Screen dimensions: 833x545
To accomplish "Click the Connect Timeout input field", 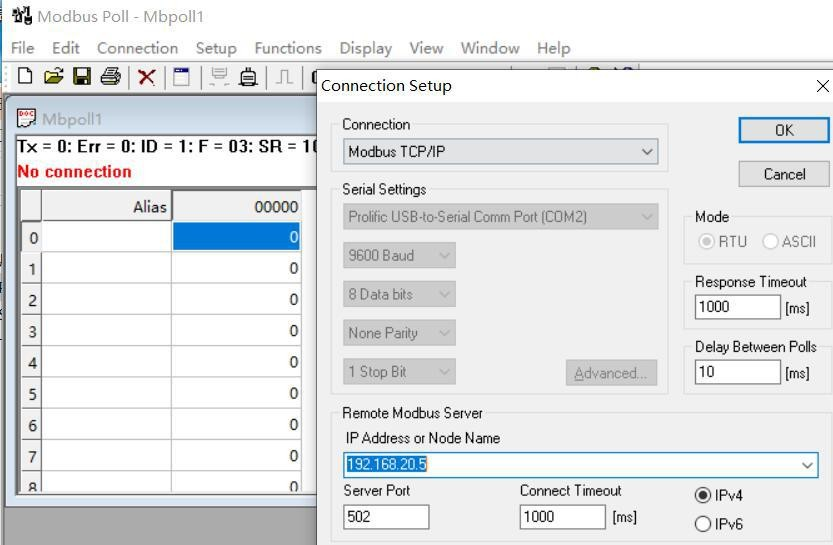I will [563, 517].
